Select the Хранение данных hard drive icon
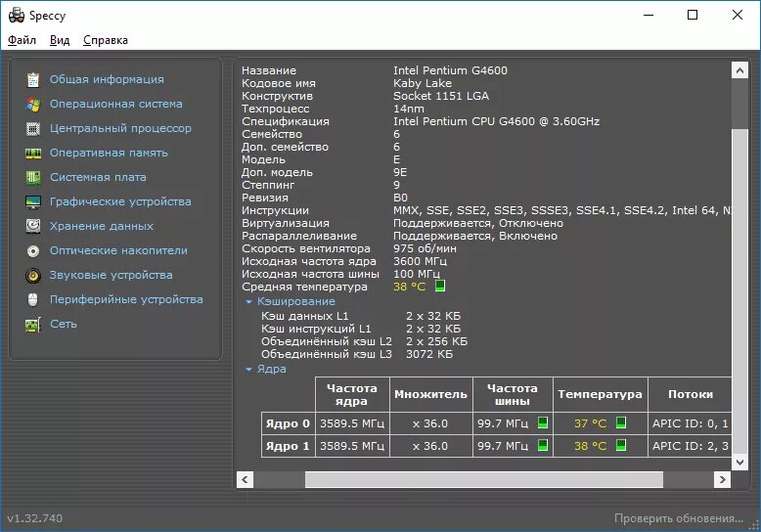 coord(33,226)
